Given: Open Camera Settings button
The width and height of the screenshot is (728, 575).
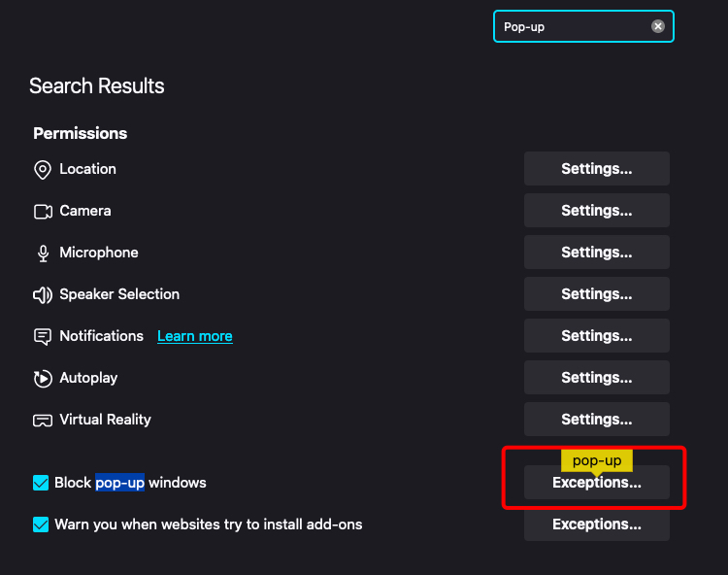Looking at the screenshot, I should [597, 211].
